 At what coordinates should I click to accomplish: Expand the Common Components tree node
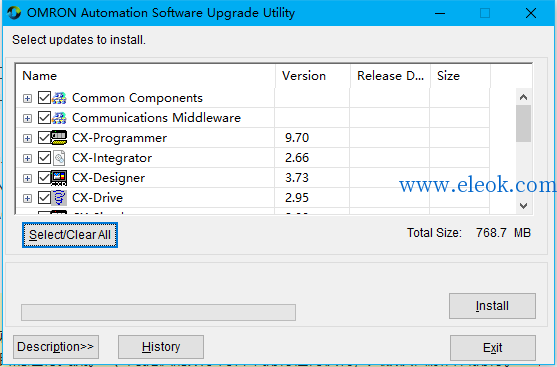(27, 98)
